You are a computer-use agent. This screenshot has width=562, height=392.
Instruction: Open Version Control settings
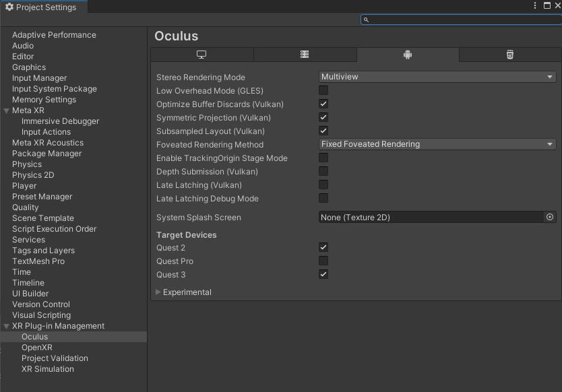(41, 304)
